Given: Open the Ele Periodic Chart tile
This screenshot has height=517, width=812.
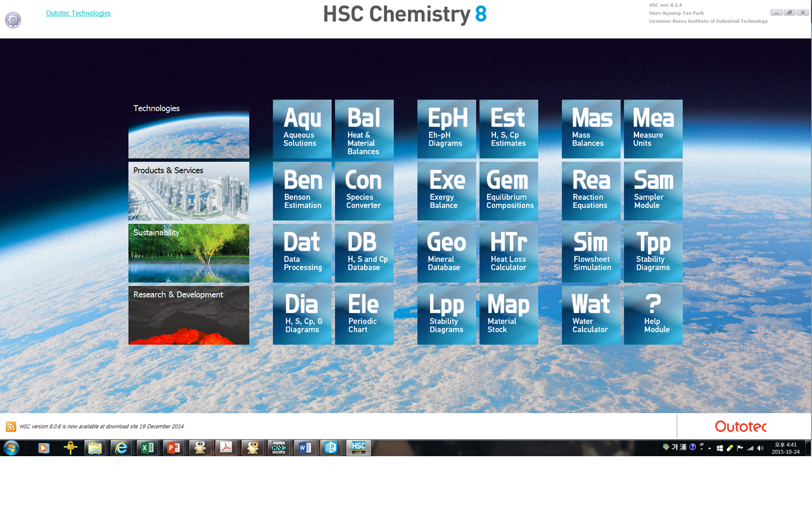Looking at the screenshot, I should coord(364,315).
